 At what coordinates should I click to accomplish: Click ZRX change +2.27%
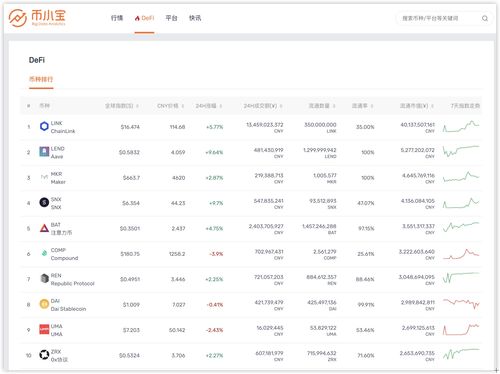[214, 356]
